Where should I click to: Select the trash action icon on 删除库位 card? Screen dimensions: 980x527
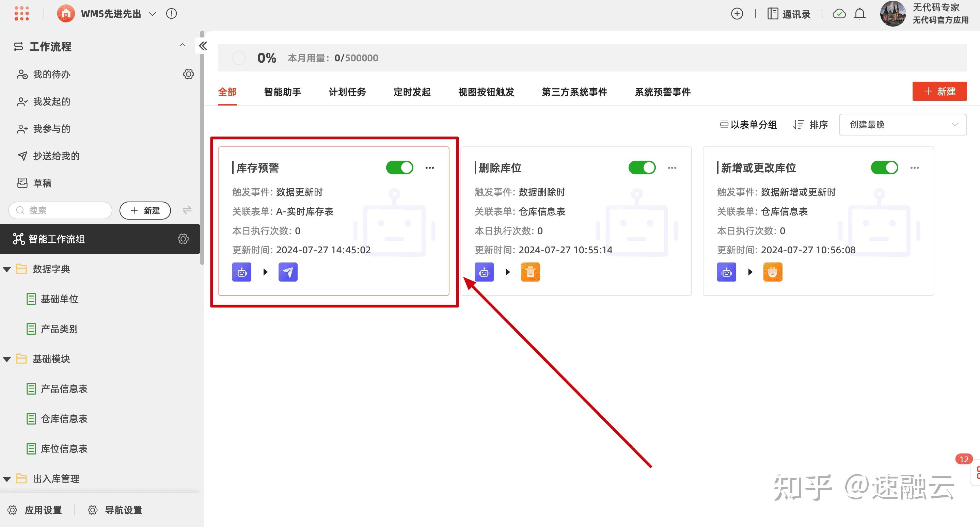pos(530,272)
